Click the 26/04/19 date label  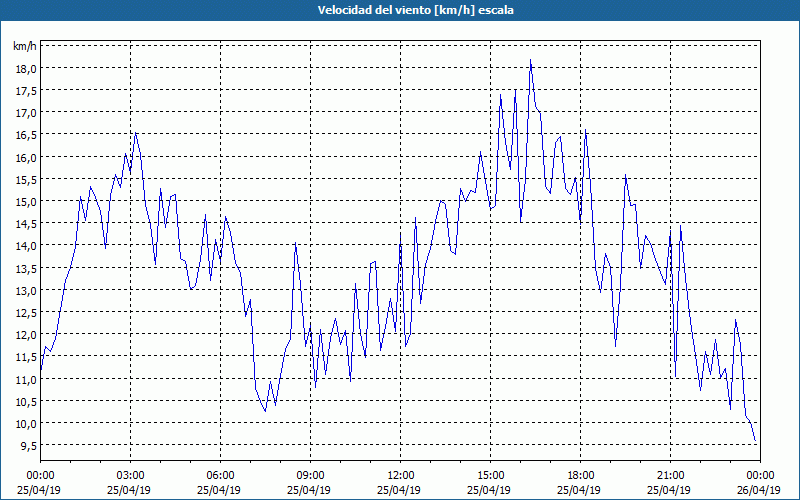coord(759,490)
